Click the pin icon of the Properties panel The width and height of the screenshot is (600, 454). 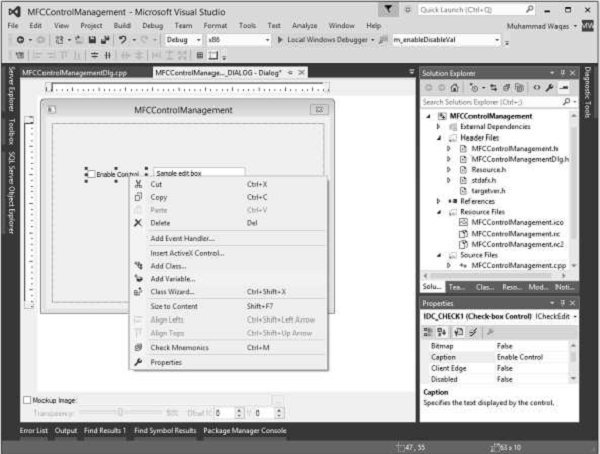pos(562,303)
